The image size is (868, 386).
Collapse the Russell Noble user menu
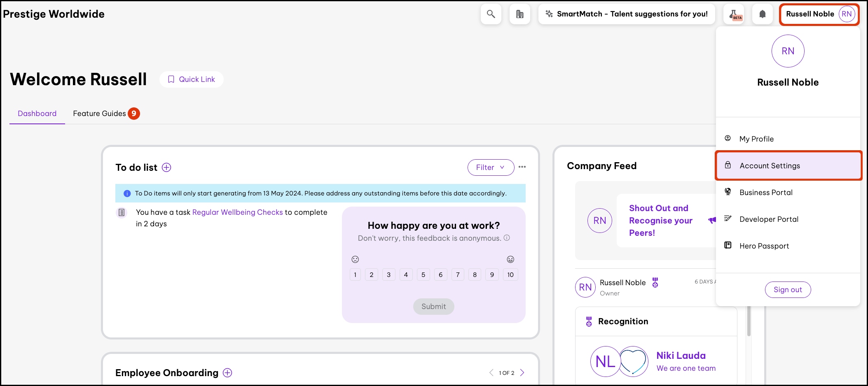tap(819, 14)
